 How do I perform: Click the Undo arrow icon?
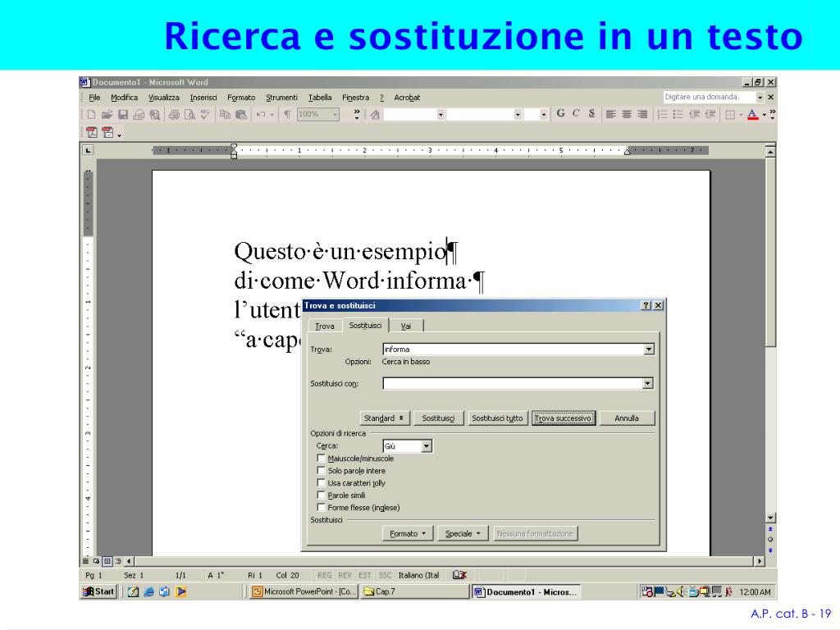tap(261, 114)
